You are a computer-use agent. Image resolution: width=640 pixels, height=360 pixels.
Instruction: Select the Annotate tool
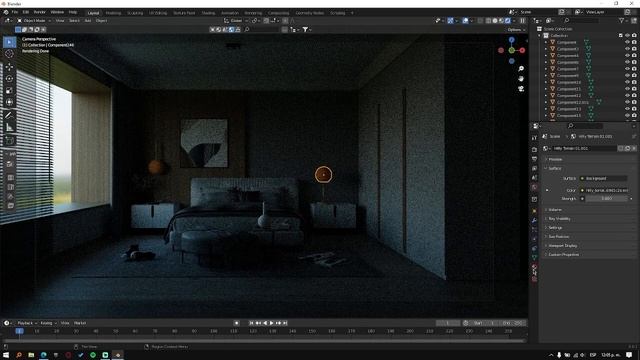10,116
